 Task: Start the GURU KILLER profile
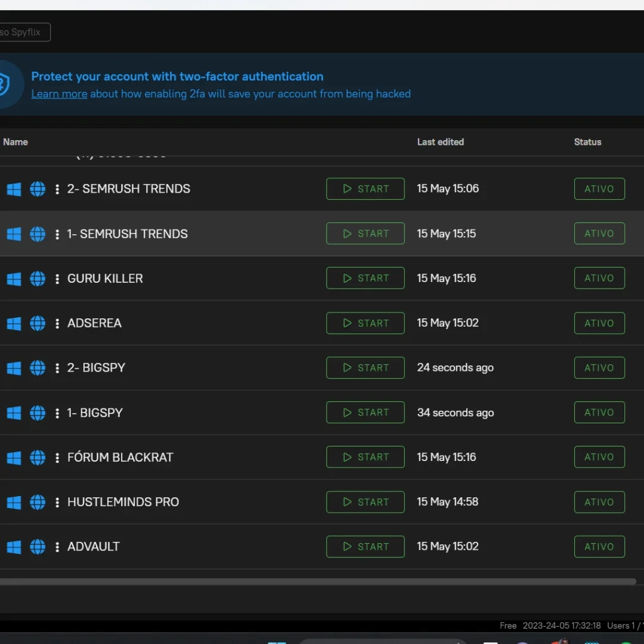click(x=365, y=278)
